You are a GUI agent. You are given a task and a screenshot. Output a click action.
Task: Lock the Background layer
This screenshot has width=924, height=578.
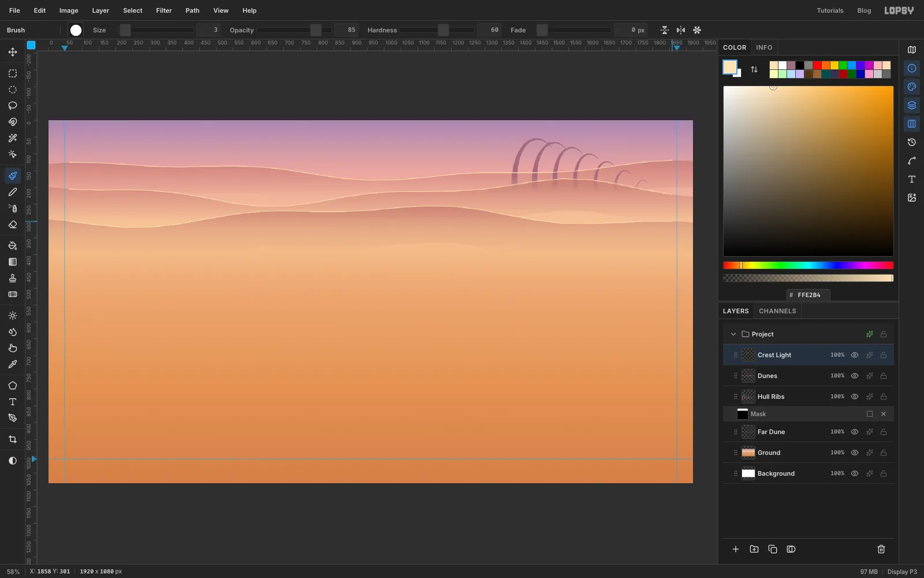pyautogui.click(x=884, y=473)
